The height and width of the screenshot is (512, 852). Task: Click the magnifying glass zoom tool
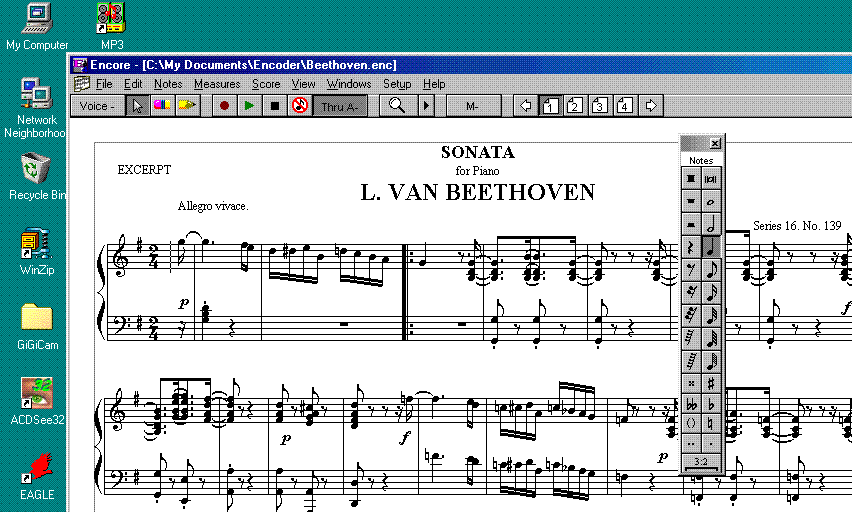398,105
